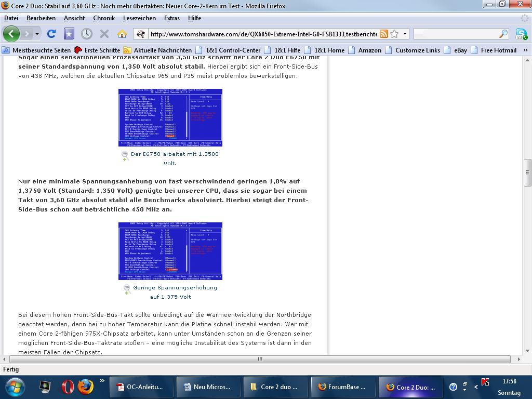Open the Free Hotmail bookmark
Screen dimensions: 532x399
click(494, 50)
